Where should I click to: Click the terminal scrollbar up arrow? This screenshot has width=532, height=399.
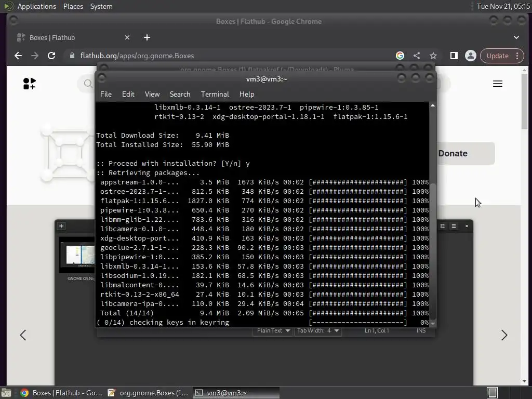[433, 106]
